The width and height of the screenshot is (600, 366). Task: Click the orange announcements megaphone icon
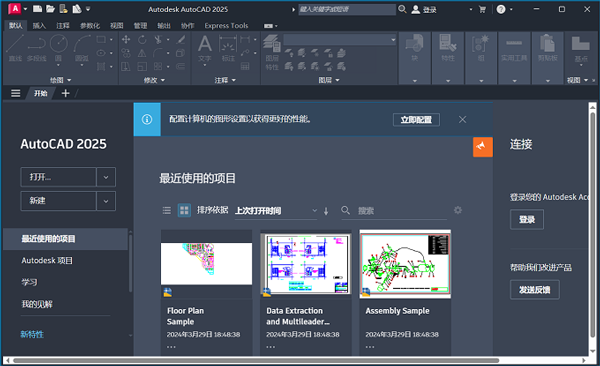pyautogui.click(x=483, y=147)
